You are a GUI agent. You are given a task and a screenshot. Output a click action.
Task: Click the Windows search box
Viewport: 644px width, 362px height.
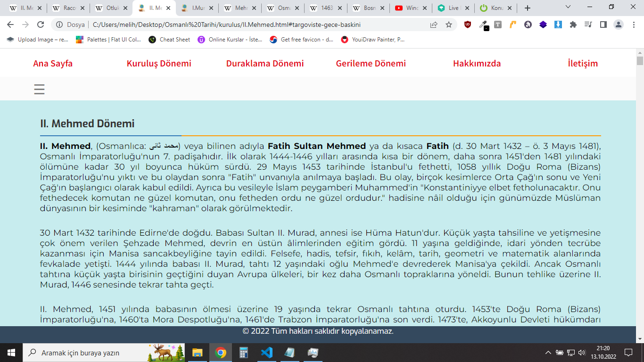[104, 352]
